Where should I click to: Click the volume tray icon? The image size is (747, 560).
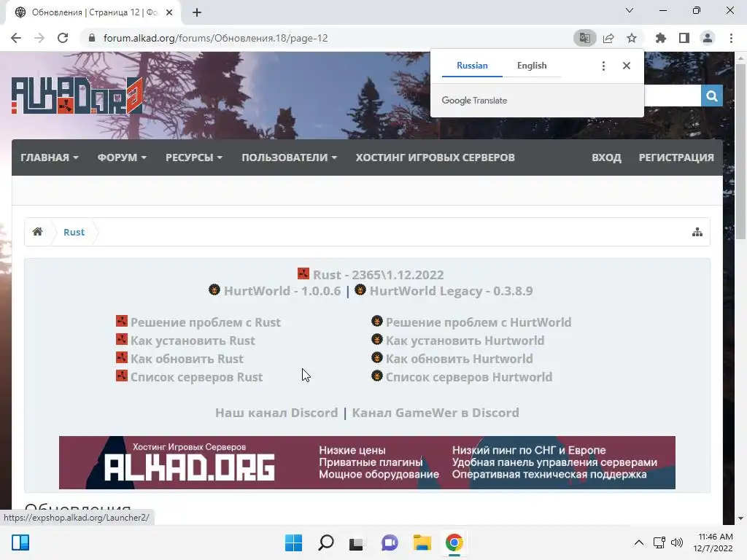(x=676, y=542)
